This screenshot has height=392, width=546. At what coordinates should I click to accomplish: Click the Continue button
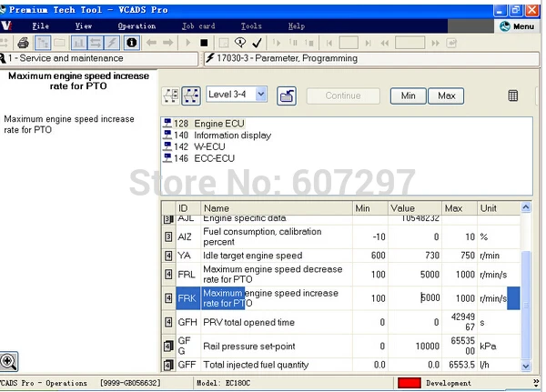tap(343, 95)
